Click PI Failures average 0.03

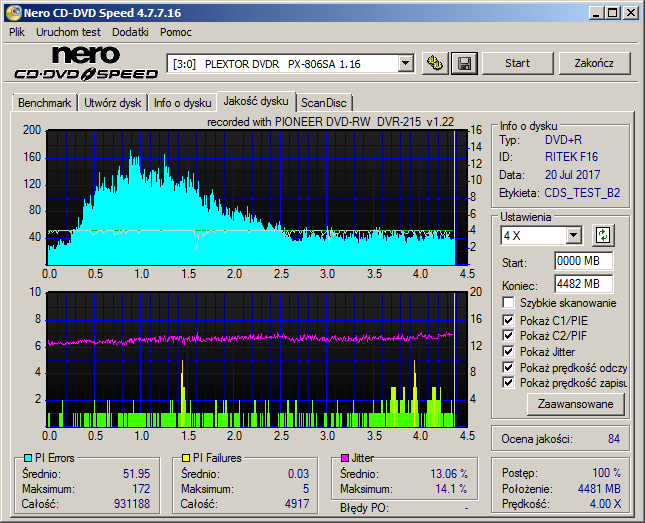coord(298,474)
